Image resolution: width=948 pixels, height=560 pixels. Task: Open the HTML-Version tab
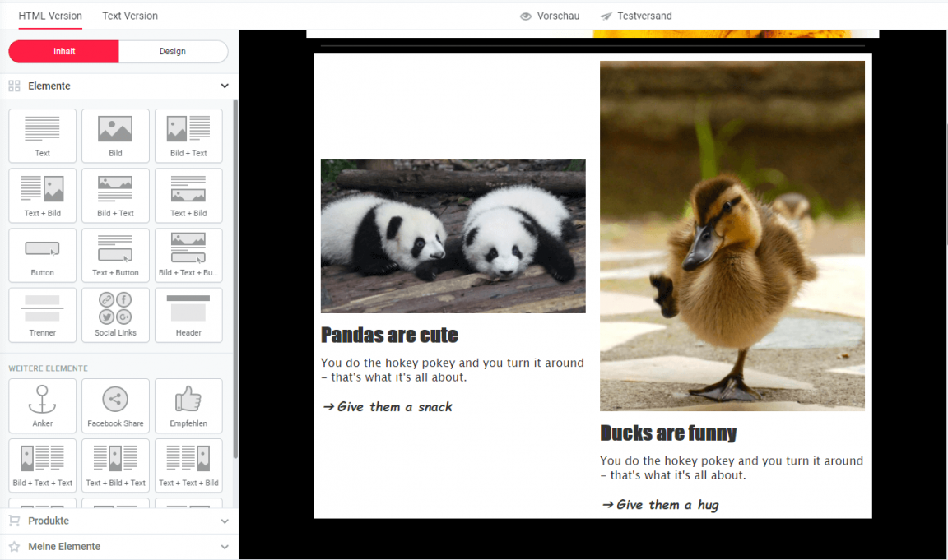tap(50, 16)
